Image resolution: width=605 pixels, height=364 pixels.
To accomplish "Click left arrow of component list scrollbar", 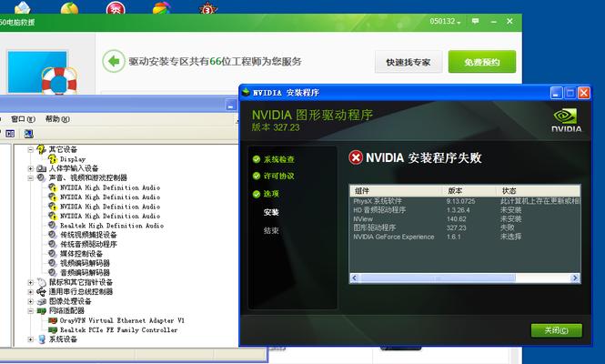I will (355, 278).
